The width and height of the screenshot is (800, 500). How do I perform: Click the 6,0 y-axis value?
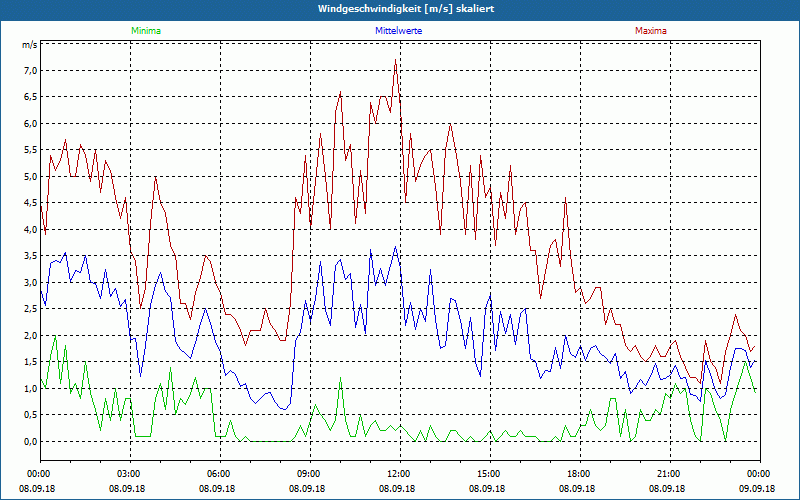[x=31, y=123]
